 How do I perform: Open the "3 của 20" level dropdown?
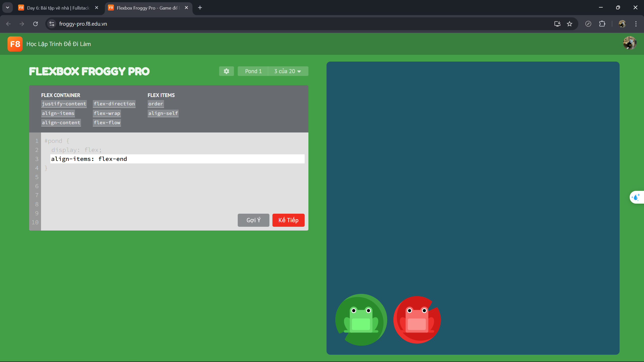288,71
